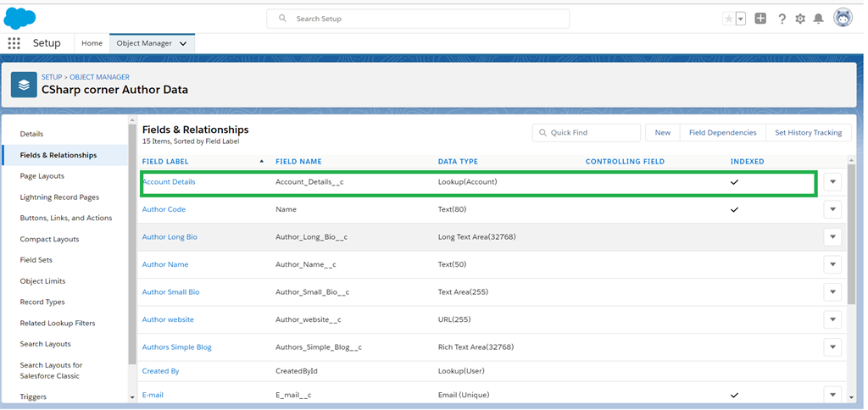
Task: Open row actions dropdown for Author Small Bio
Action: pyautogui.click(x=832, y=292)
